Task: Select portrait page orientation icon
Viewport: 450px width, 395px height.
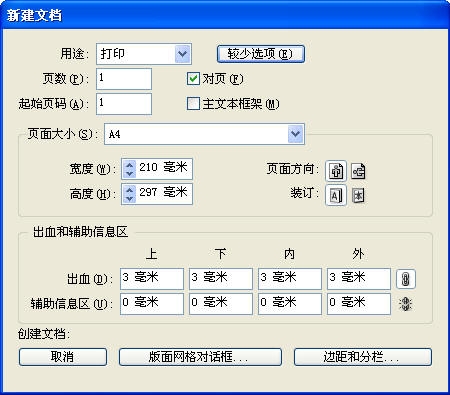Action: (x=336, y=171)
